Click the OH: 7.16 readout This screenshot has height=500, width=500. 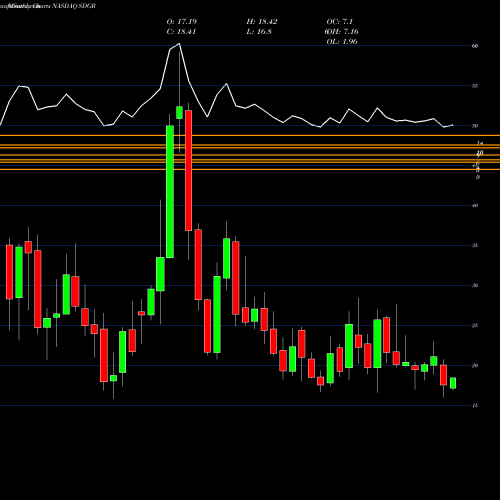point(342,32)
